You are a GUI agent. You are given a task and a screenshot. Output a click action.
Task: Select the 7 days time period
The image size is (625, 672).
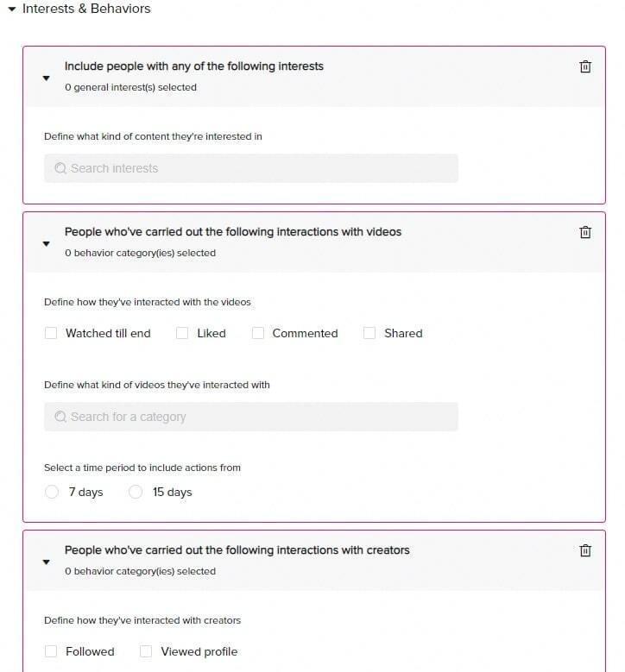point(52,492)
